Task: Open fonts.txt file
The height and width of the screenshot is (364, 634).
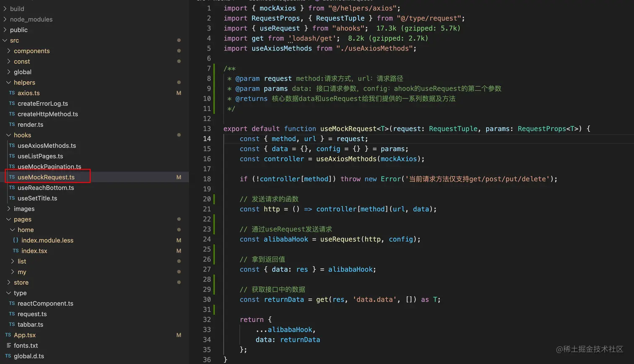Action: 26,346
